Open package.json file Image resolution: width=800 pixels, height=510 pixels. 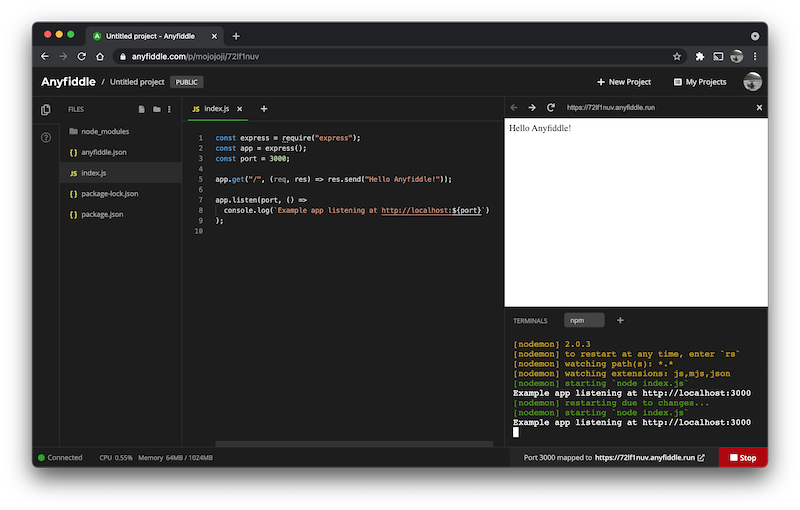[x=120, y=214]
